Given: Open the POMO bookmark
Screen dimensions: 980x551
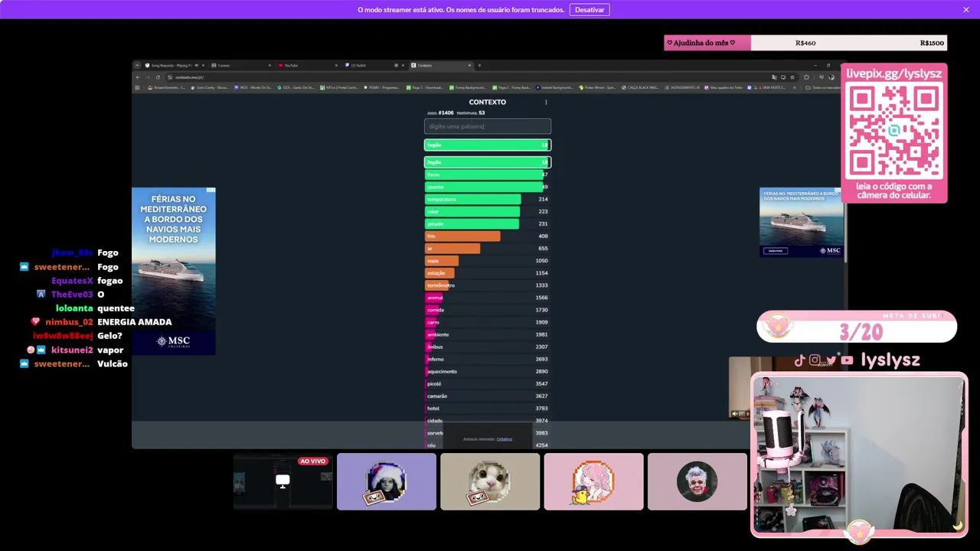Looking at the screenshot, I should click(382, 87).
